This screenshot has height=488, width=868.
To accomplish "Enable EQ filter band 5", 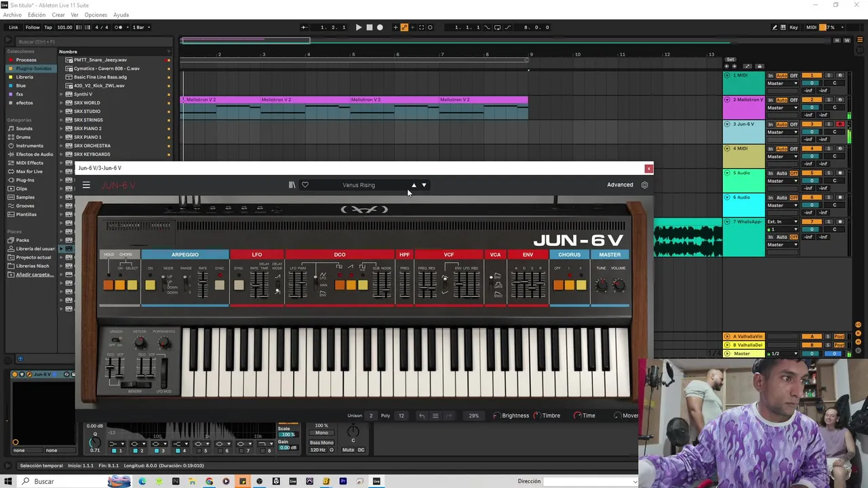I will [x=199, y=451].
